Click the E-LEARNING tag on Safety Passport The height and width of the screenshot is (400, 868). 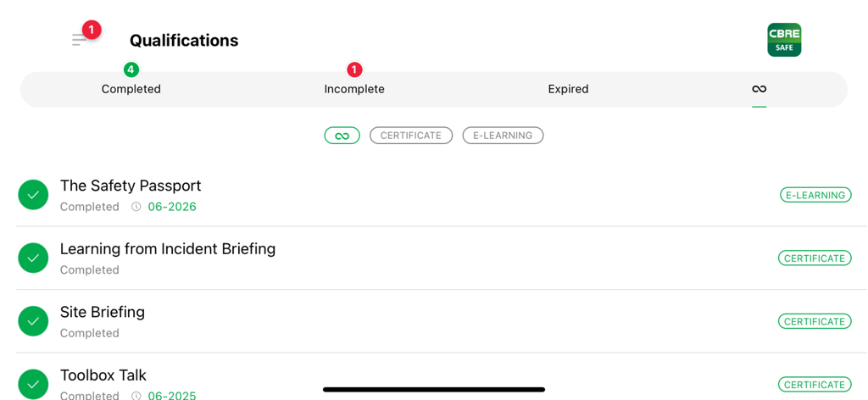[x=815, y=195]
